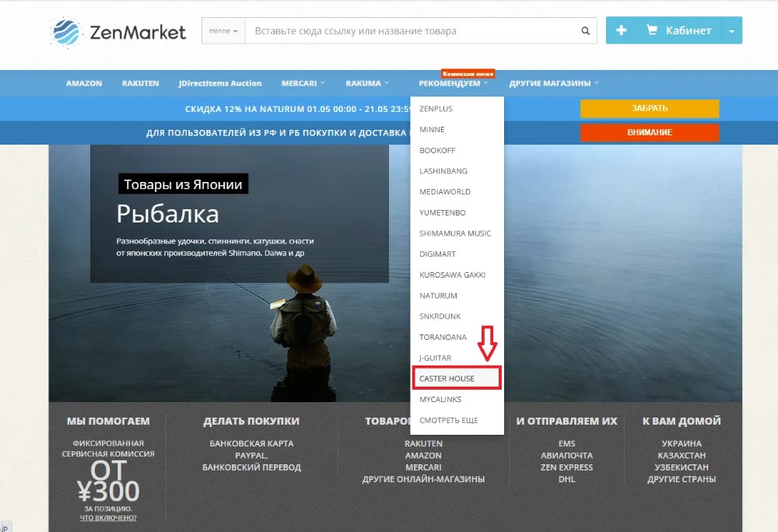Open the JDirectItems Auction menu item
778x532 pixels.
(x=220, y=83)
